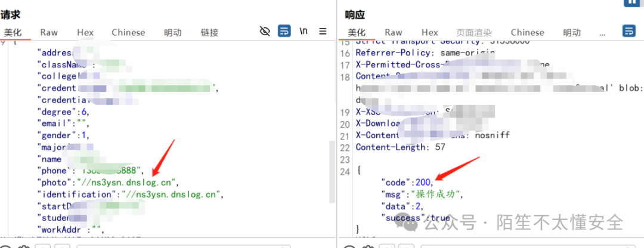Click the Content-Length: 57 header line
This screenshot has height=248, width=644.
pos(401,147)
